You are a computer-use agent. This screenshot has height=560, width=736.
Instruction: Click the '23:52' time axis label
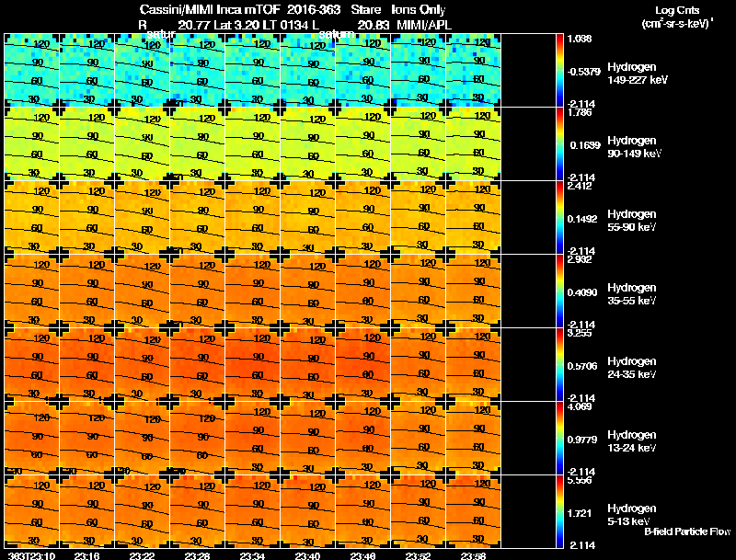coord(419,555)
